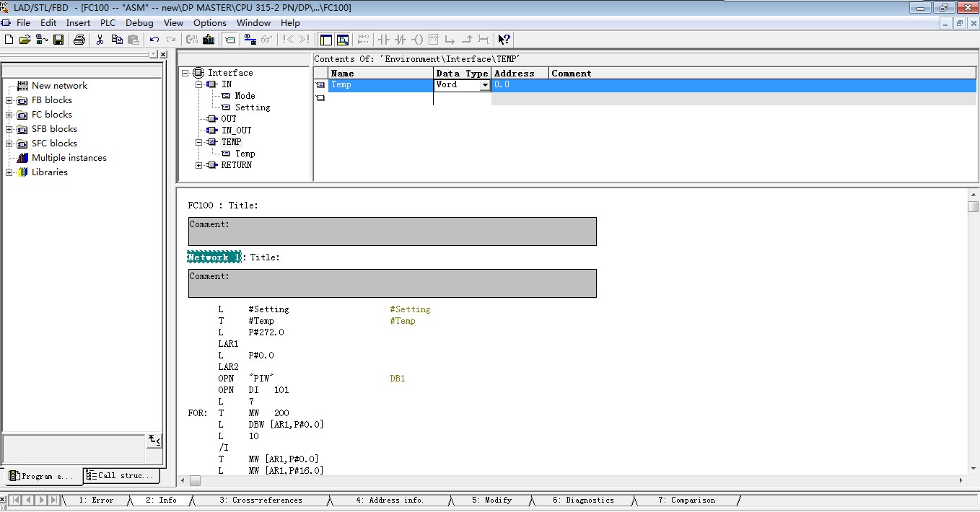The width and height of the screenshot is (980, 512).
Task: Select Multiple instances in the tree
Action: 69,158
